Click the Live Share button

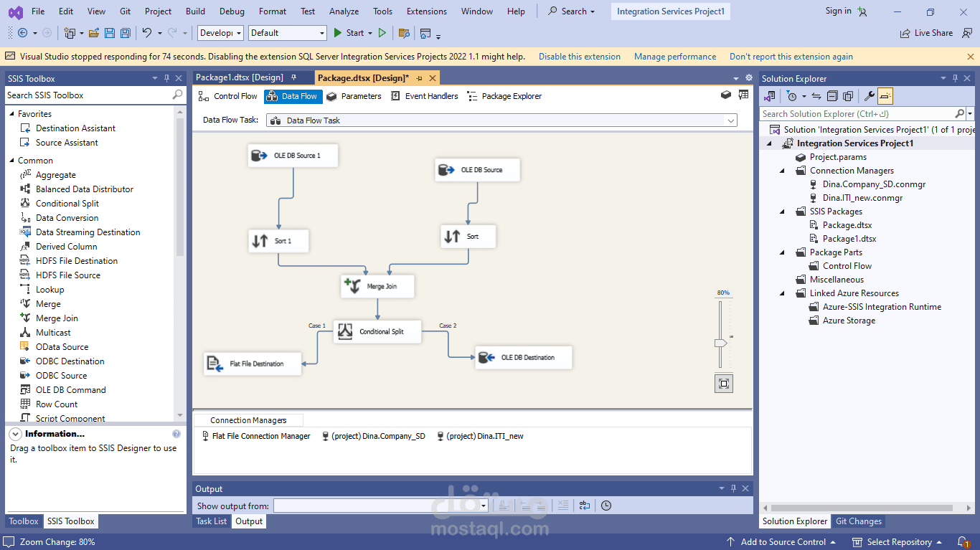coord(926,33)
